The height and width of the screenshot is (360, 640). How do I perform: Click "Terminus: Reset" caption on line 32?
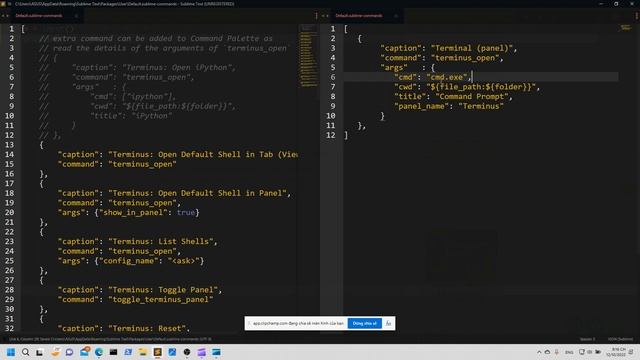click(147, 328)
